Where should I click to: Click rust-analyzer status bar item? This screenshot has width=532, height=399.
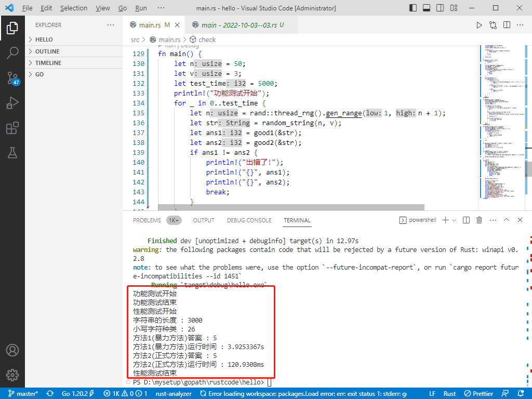click(174, 394)
